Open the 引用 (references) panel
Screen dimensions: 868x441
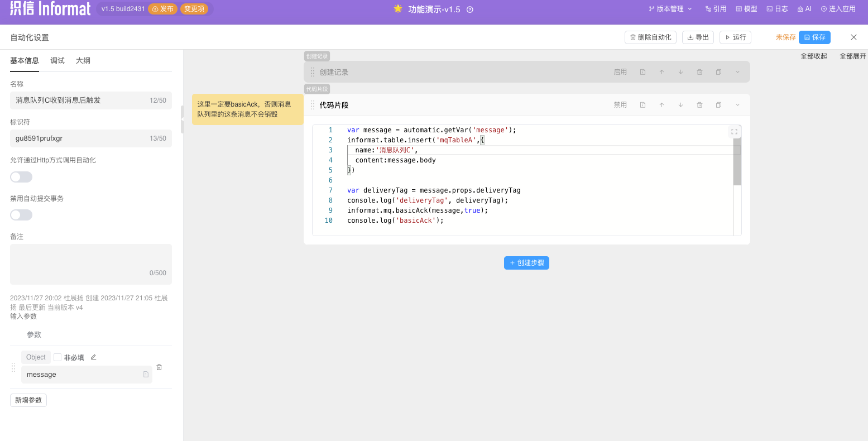pyautogui.click(x=716, y=9)
